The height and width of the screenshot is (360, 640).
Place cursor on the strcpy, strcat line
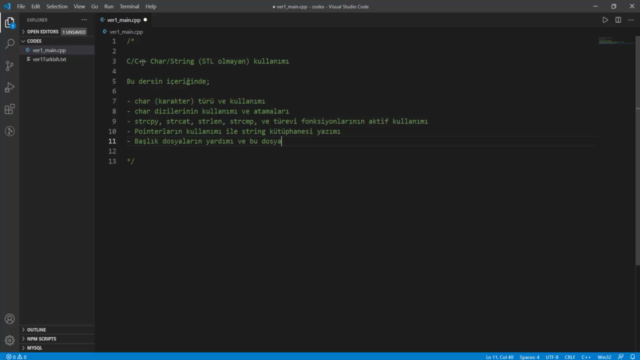(277, 121)
